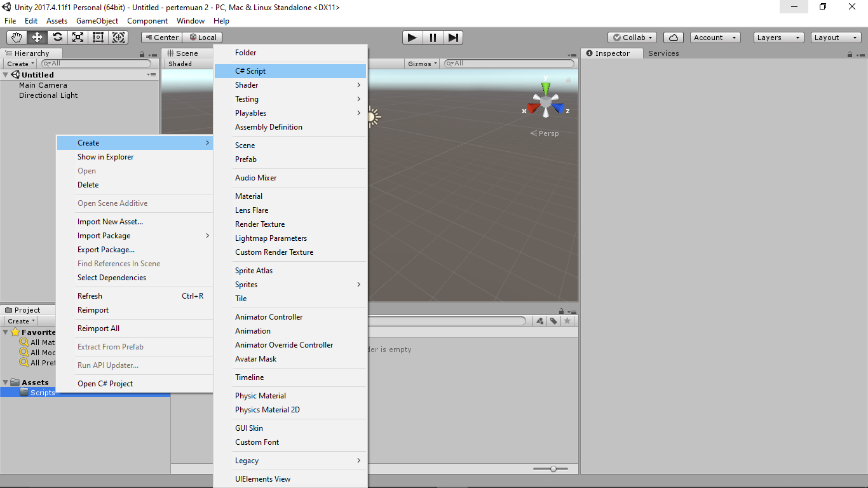
Task: Open the GameObject menu
Action: (97, 21)
